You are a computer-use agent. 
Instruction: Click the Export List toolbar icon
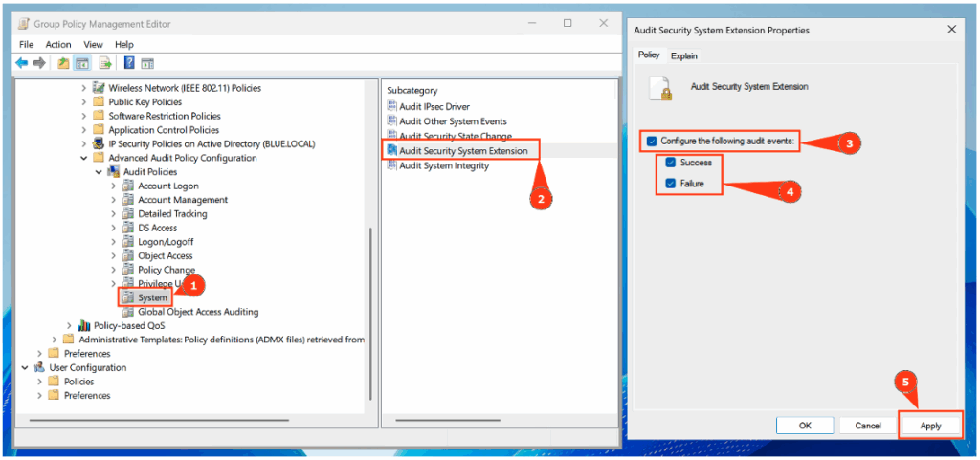point(105,63)
